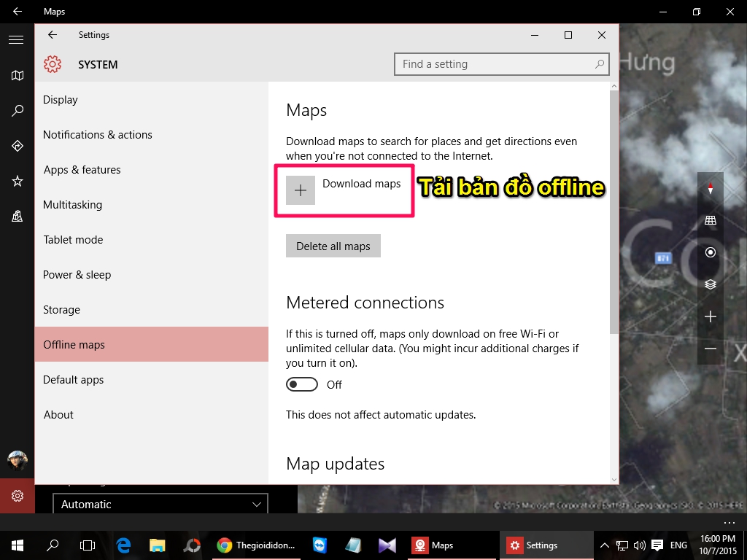Click the search magnifier in Find a setting
Viewport: 747px width, 560px height.
pos(600,64)
